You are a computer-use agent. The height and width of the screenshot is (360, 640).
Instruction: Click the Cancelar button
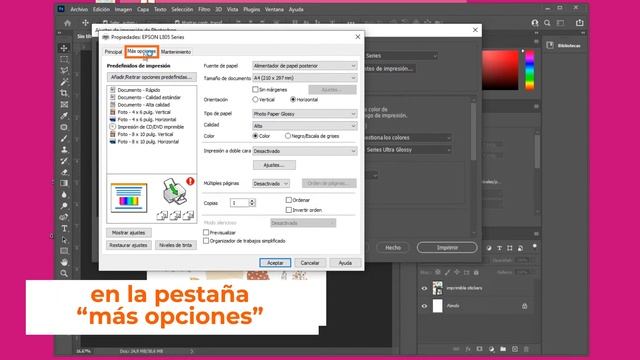(310, 263)
